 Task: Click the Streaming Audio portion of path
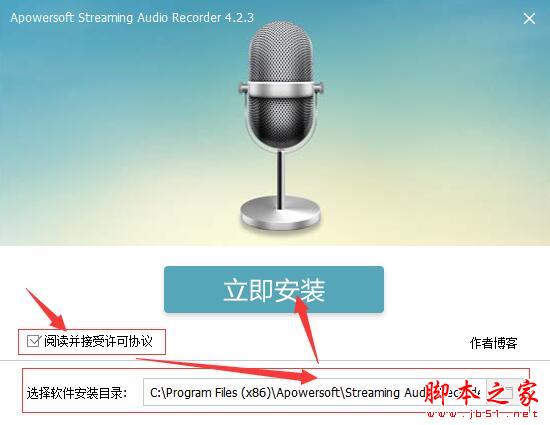coord(386,392)
